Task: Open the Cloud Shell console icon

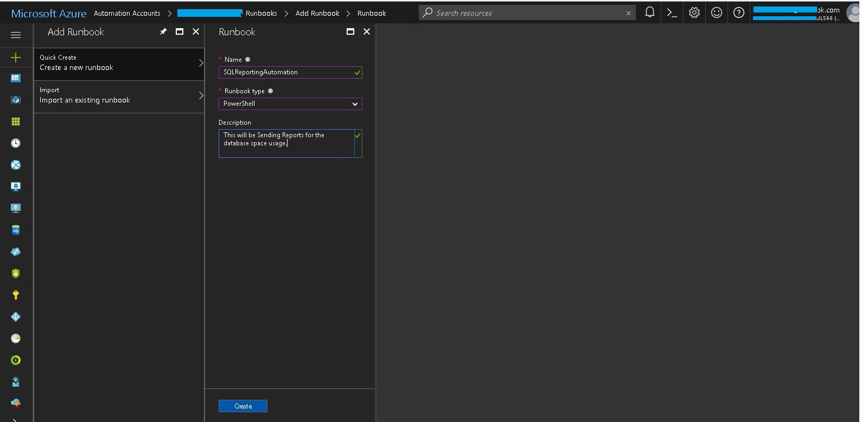Action: click(672, 13)
